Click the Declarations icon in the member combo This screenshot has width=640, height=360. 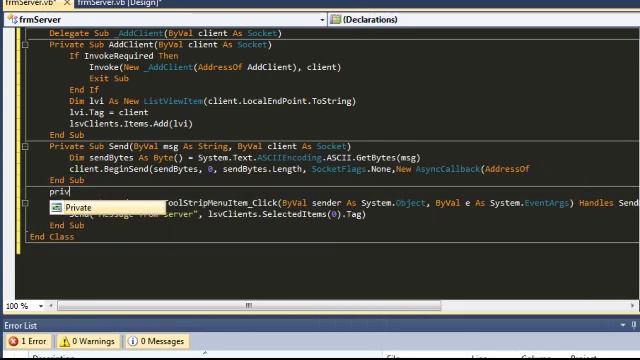click(x=336, y=19)
